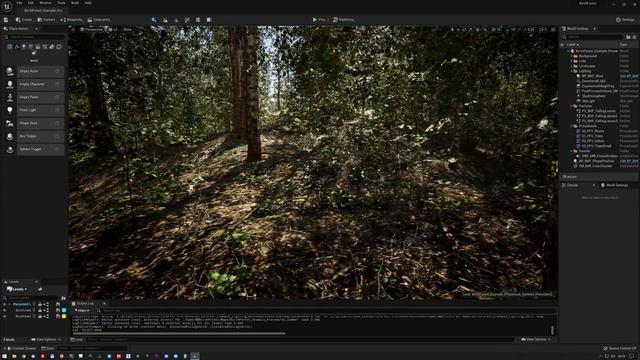Open the Blueprints dropdown
This screenshot has width=640, height=360.
[x=71, y=20]
